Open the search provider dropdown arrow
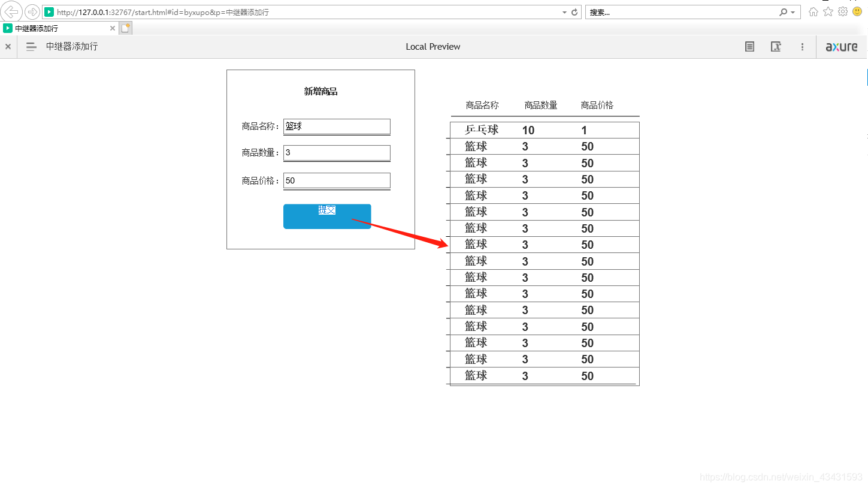 pyautogui.click(x=793, y=12)
